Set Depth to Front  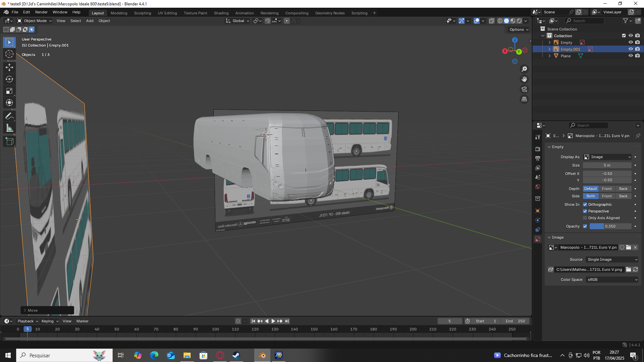click(607, 189)
